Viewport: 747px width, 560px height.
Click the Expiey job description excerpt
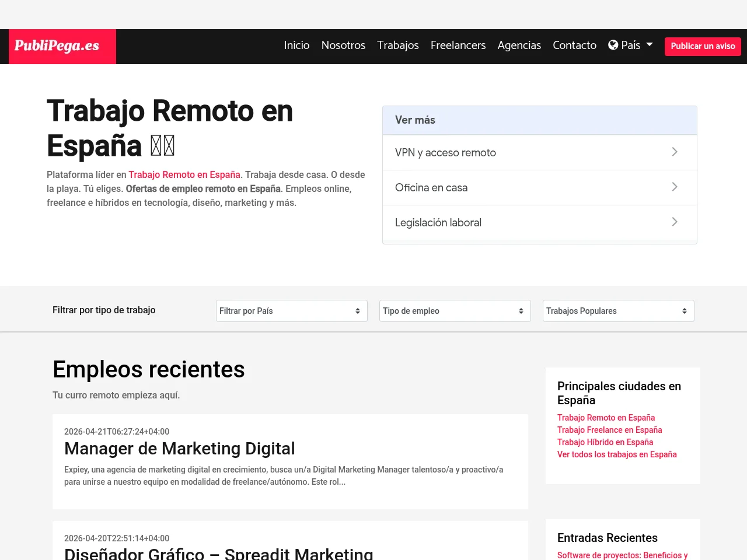tap(284, 475)
